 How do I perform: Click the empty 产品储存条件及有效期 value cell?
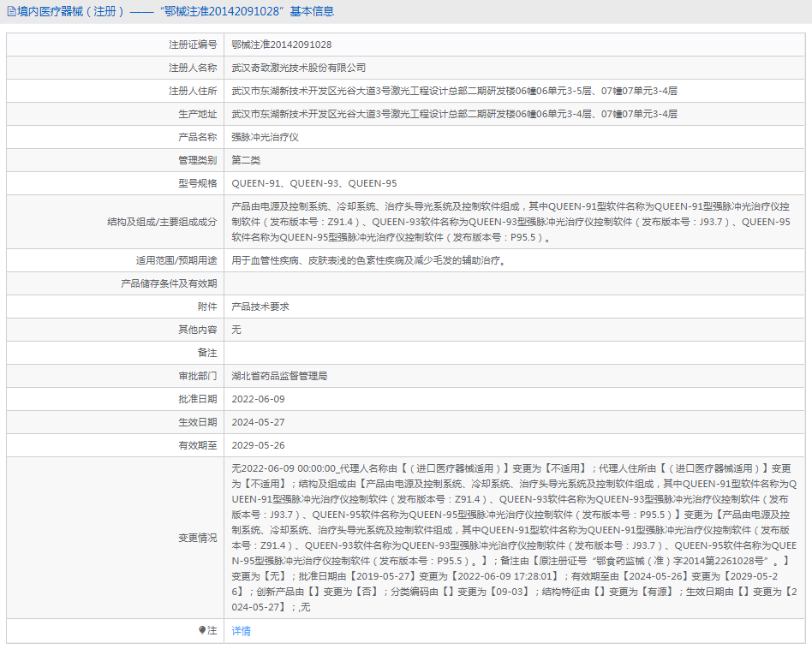coord(514,283)
